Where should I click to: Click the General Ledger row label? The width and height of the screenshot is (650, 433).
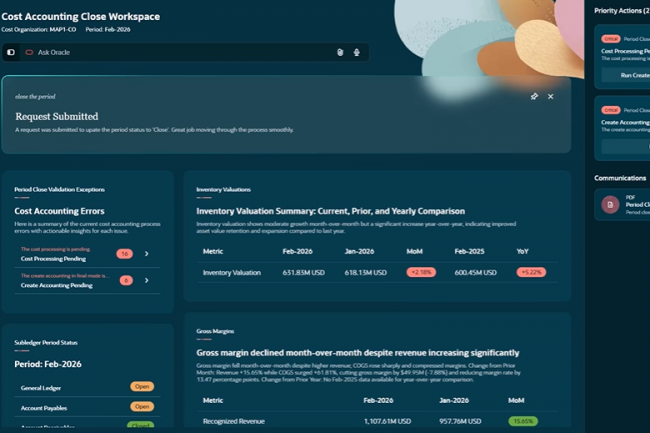click(41, 388)
